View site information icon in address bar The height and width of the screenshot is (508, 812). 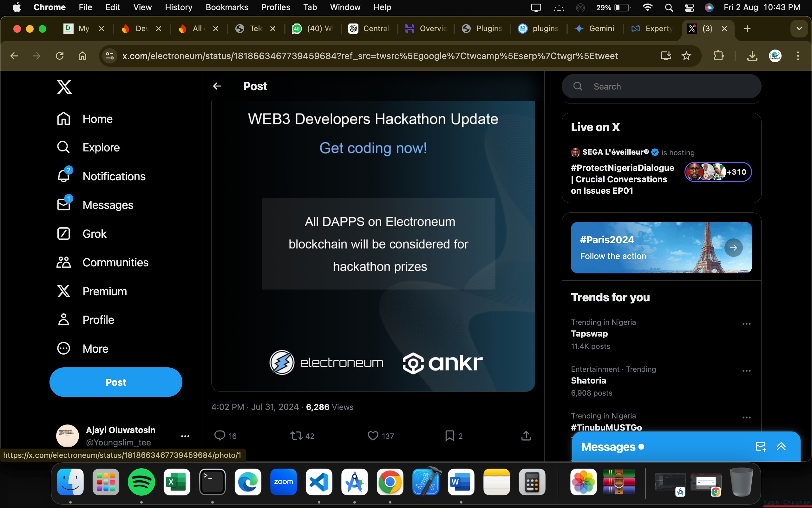click(x=110, y=56)
